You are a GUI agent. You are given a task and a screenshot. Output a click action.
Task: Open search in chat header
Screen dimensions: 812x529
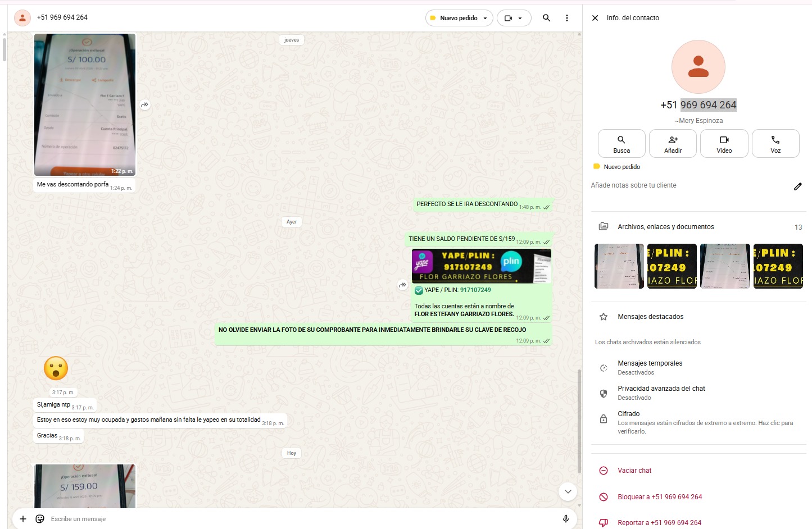[546, 18]
